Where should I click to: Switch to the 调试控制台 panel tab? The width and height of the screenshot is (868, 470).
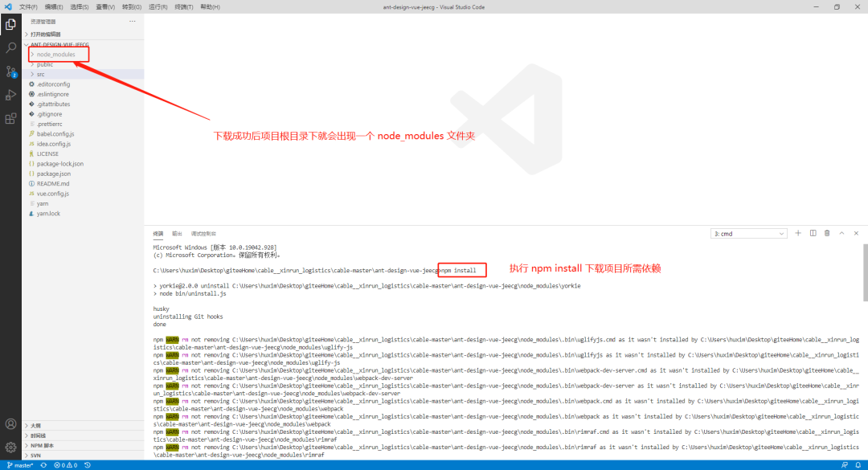(x=203, y=234)
